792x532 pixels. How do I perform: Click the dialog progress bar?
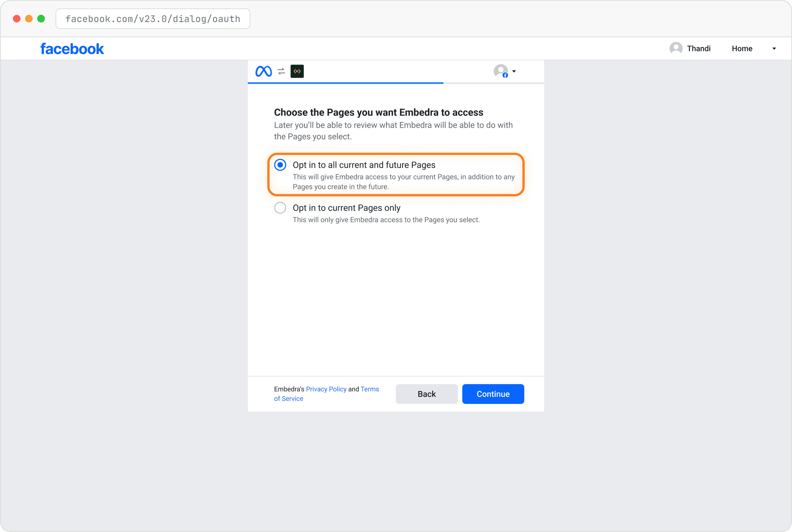tap(396, 83)
